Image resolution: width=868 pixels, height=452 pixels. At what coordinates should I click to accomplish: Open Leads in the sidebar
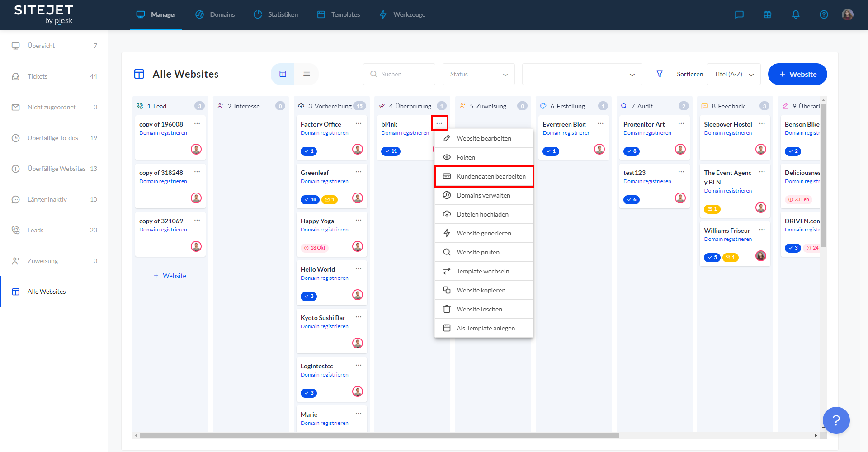tap(54, 230)
